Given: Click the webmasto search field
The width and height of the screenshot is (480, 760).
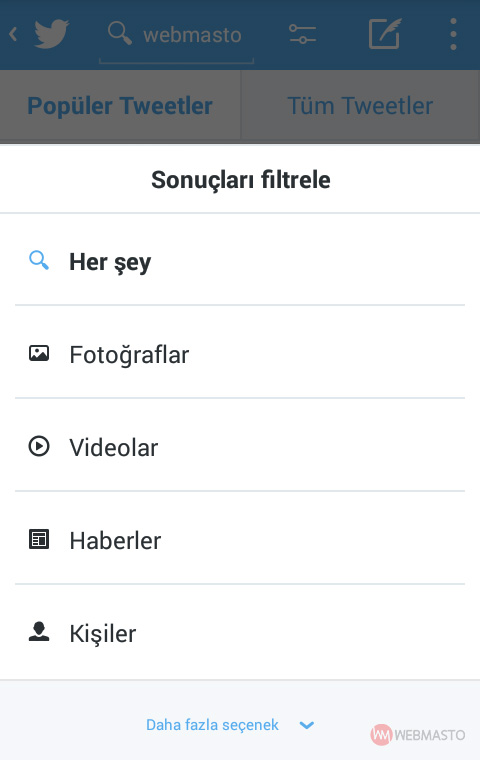Looking at the screenshot, I should [x=176, y=36].
